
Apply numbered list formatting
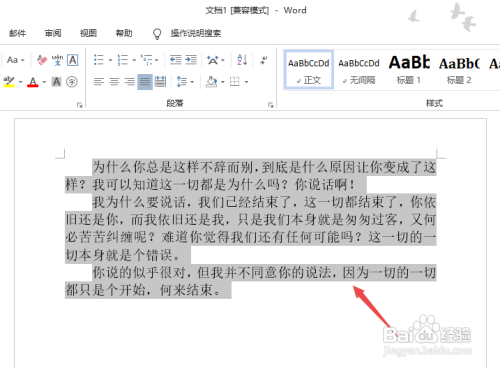point(122,60)
